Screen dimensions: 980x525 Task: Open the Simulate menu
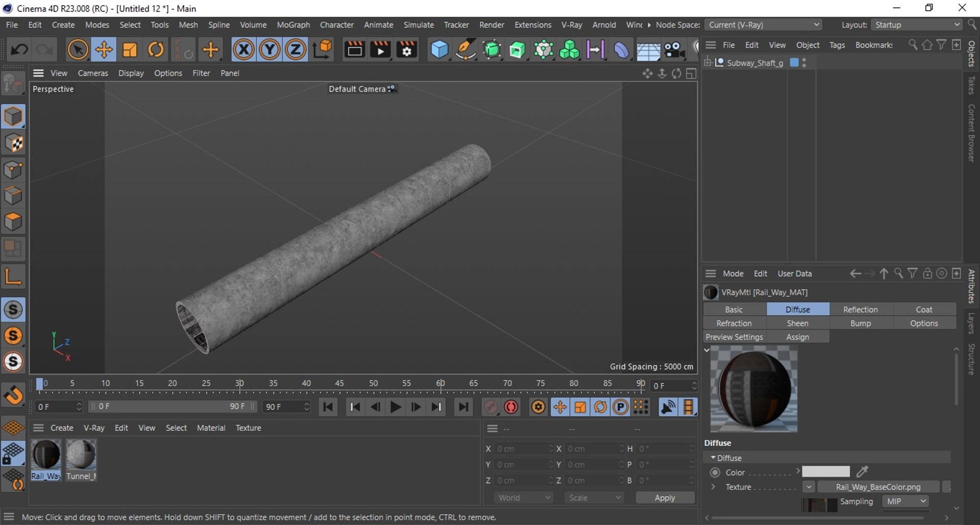pos(419,25)
